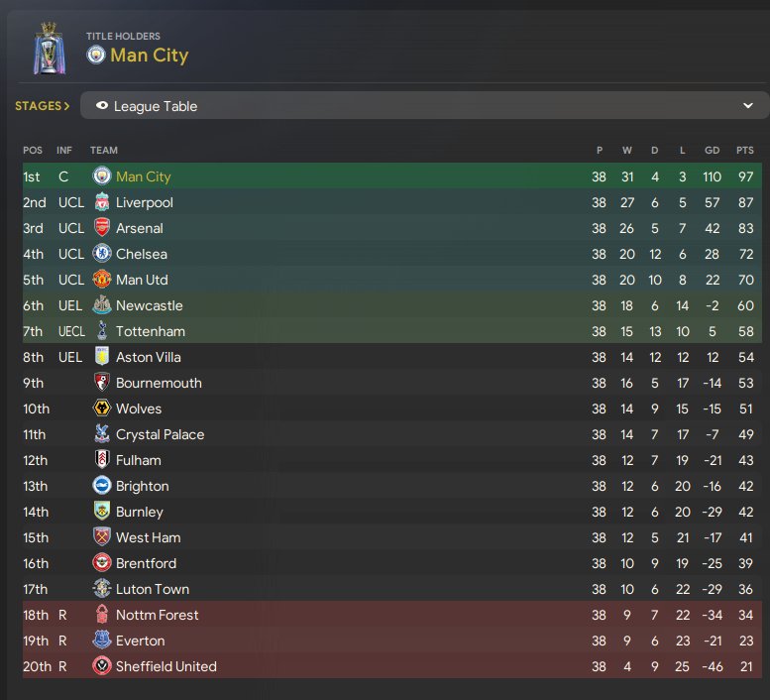Click the Liverpool club crest
This screenshot has height=700, width=770.
pos(102,202)
